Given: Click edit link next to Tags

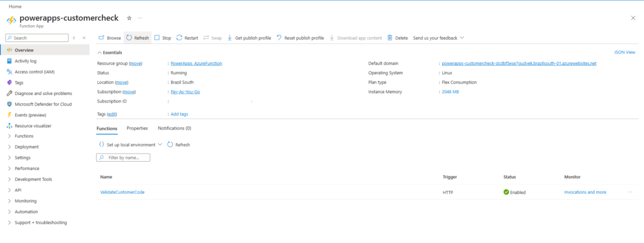Looking at the screenshot, I should 111,114.
